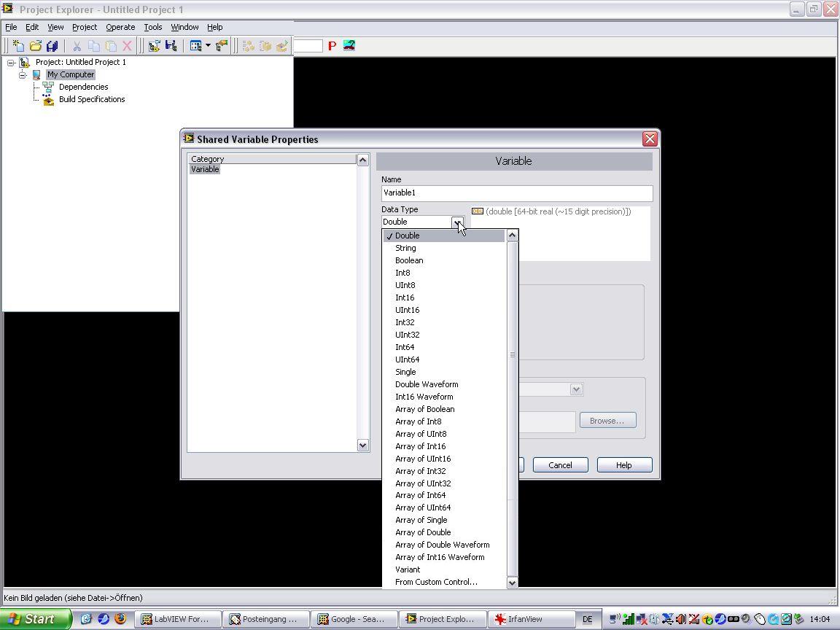Screen dimensions: 840x630
Task: Click the landscape picture toolbar icon
Action: (x=349, y=45)
